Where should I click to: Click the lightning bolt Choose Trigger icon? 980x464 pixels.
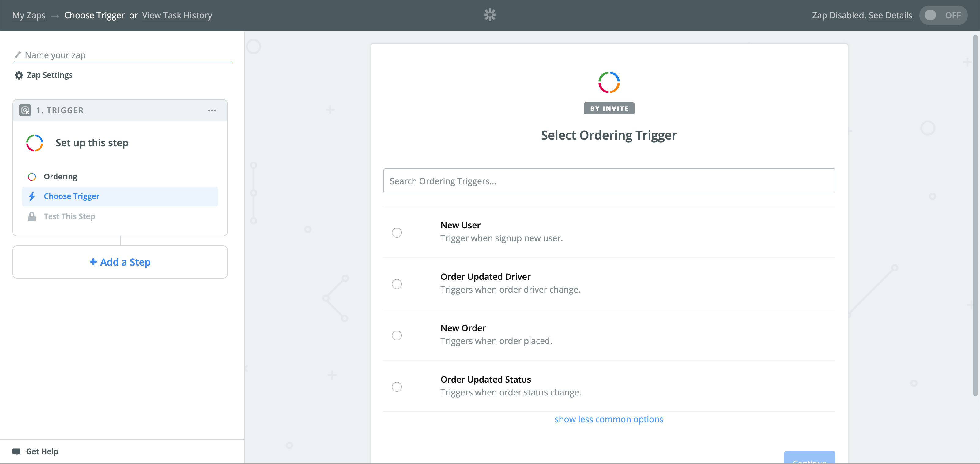point(32,196)
